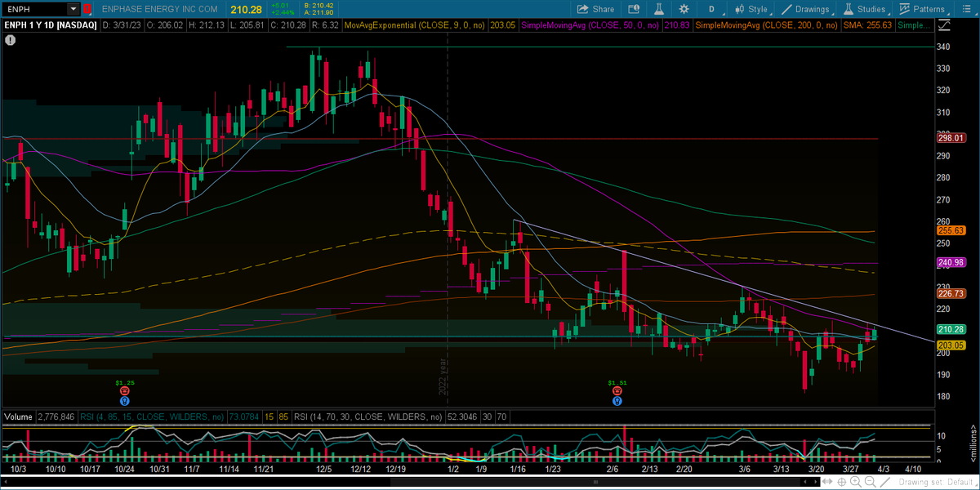The width and height of the screenshot is (980, 490).
Task: Open the D aggregation period dropdown
Action: (714, 9)
